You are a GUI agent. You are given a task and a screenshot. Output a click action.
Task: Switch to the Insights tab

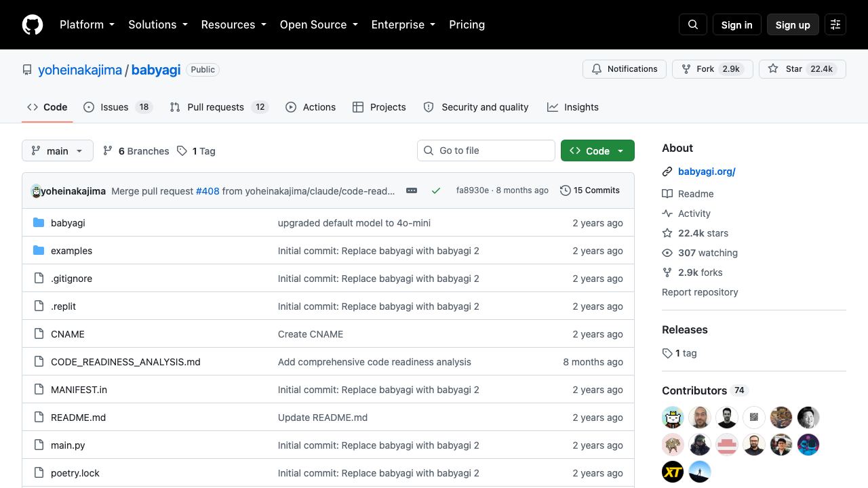point(573,107)
